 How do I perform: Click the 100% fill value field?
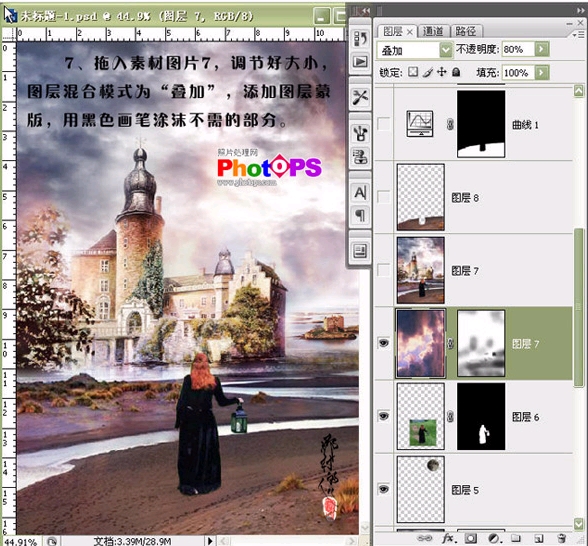(518, 72)
